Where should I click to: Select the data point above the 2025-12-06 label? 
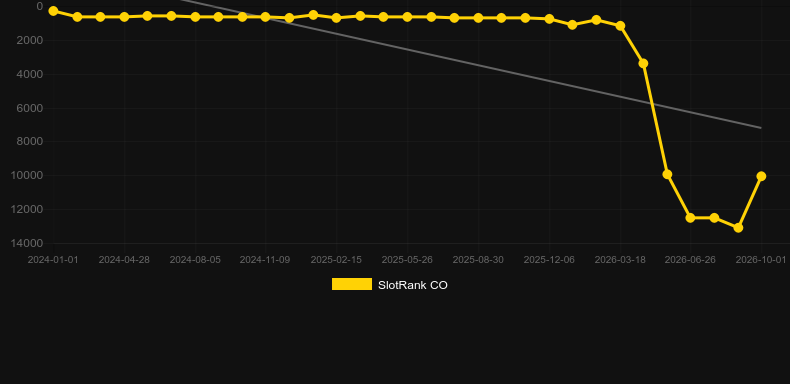[549, 19]
